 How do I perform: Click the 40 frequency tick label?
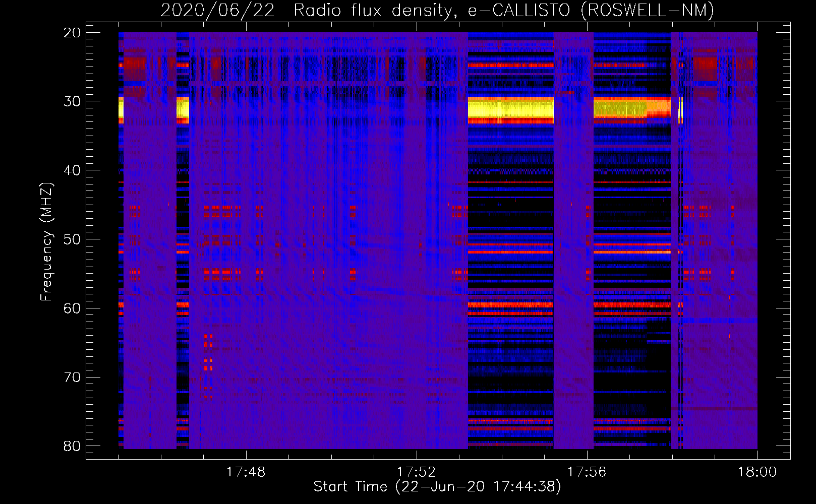72,170
